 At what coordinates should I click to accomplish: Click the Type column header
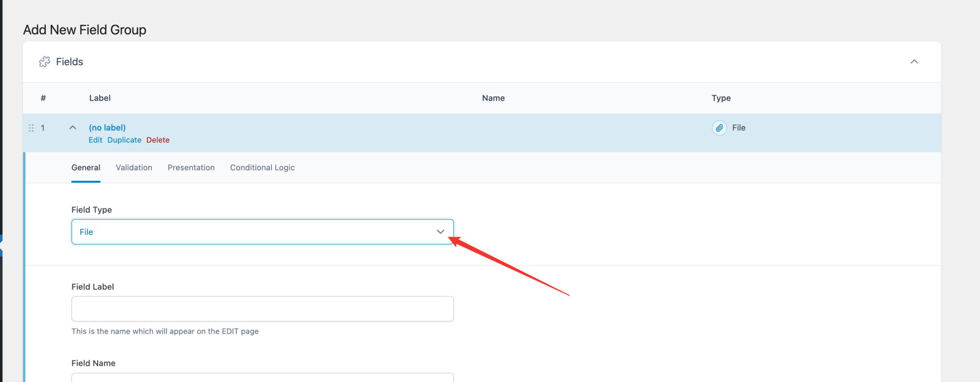[x=721, y=98]
